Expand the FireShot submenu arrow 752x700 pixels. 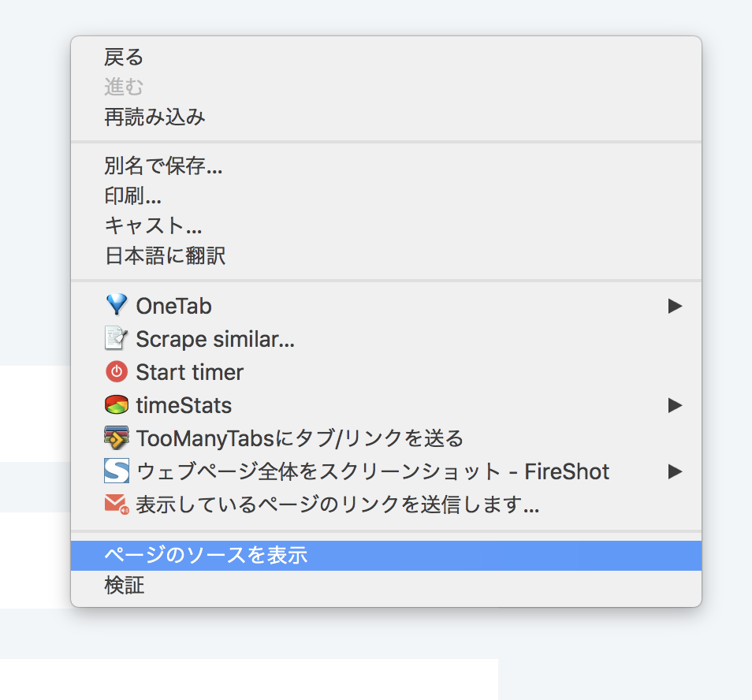point(675,471)
